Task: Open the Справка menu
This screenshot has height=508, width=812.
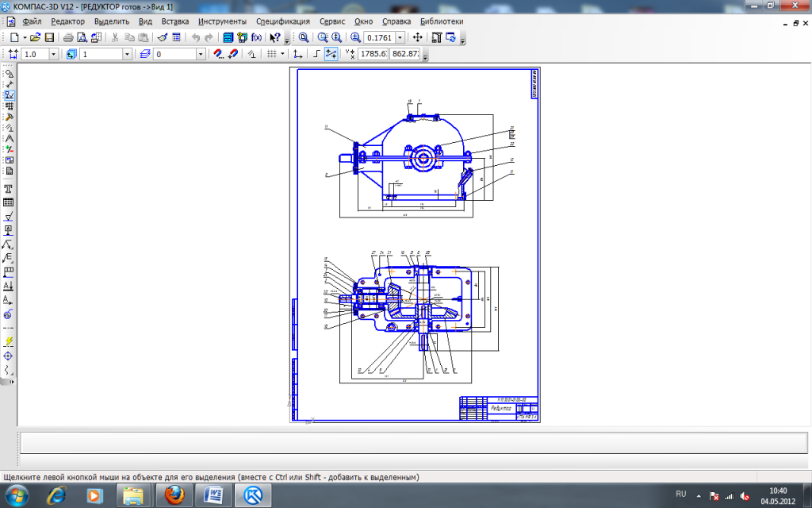Action: click(396, 21)
